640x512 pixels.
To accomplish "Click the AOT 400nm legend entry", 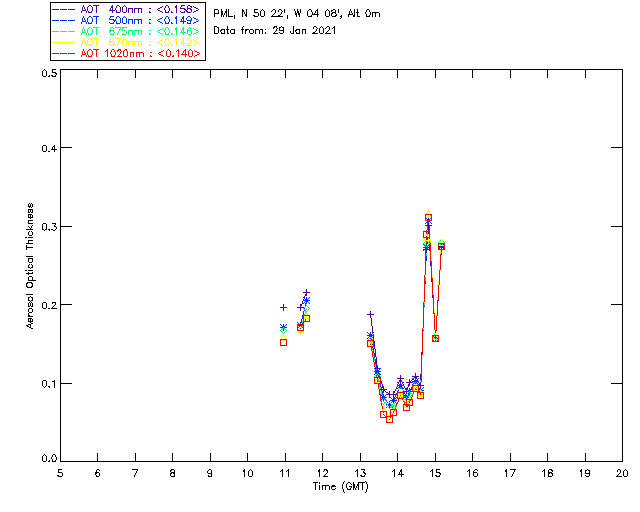I will click(x=126, y=9).
